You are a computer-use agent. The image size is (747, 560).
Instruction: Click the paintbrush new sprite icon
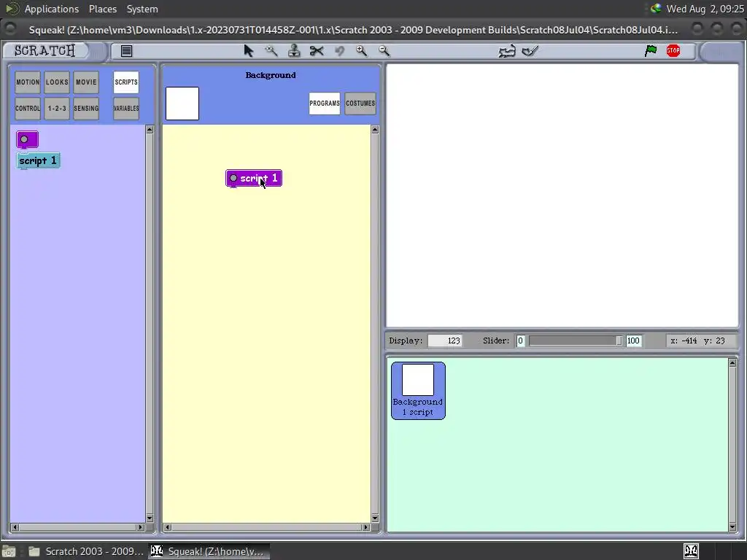click(530, 50)
